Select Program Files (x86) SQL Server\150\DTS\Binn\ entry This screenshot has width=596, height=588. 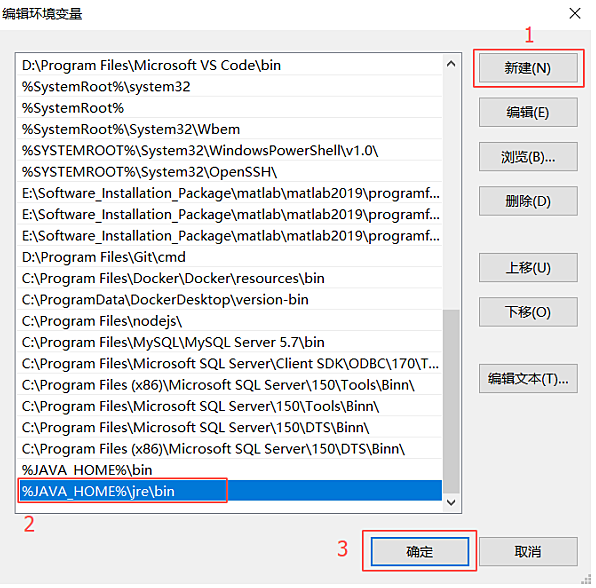(x=229, y=449)
